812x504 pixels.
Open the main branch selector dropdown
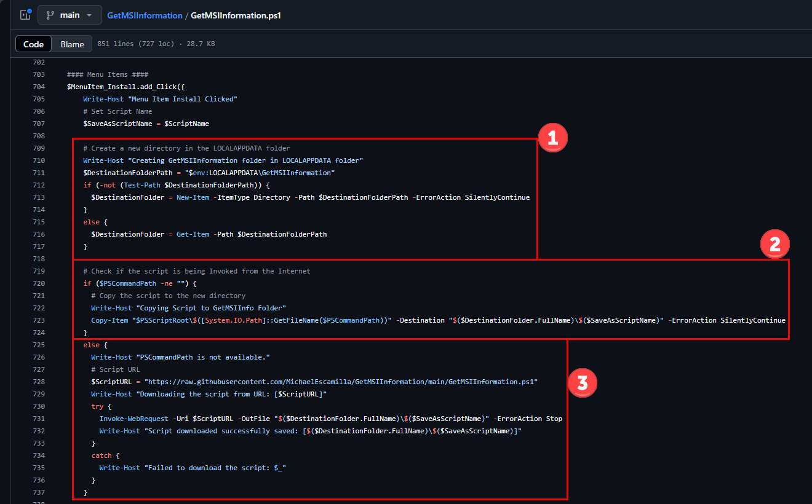[70, 15]
